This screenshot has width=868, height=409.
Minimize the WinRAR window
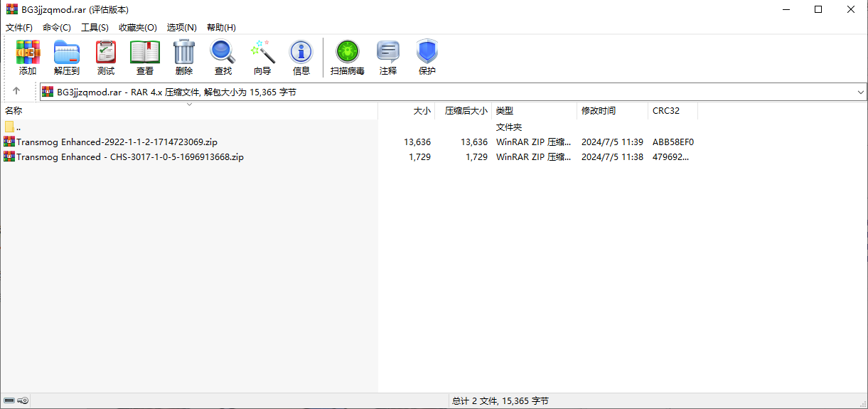click(x=786, y=10)
